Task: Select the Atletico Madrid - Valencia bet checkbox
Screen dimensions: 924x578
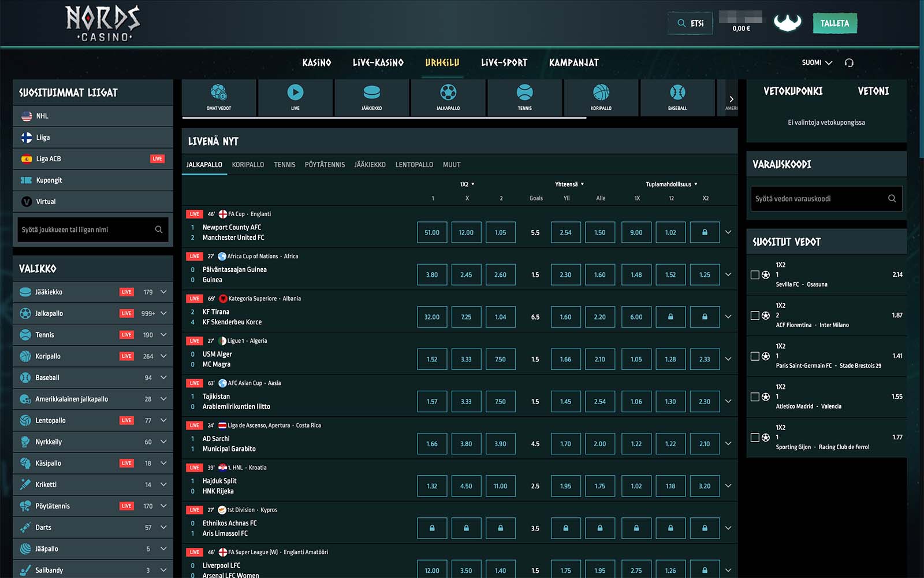Action: [x=755, y=397]
